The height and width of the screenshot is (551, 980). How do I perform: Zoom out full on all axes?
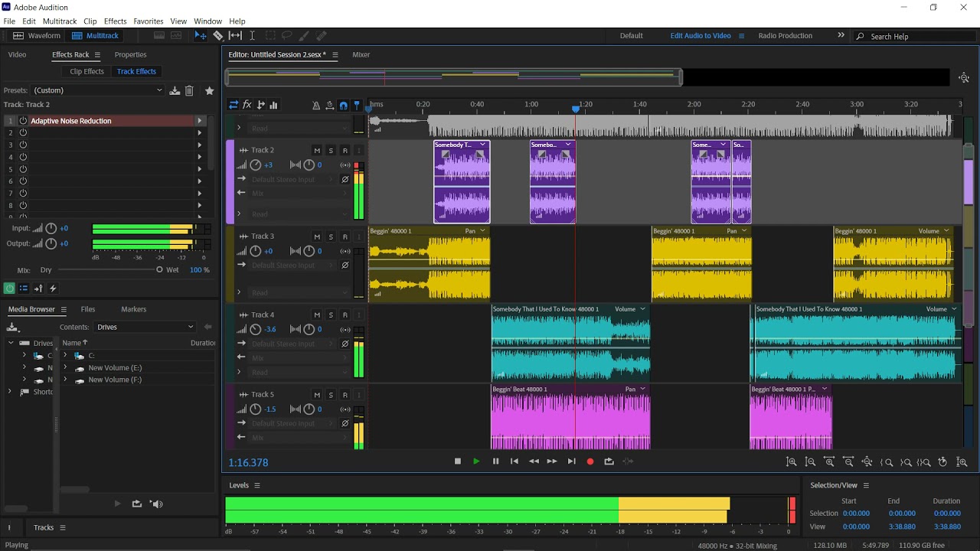[867, 462]
